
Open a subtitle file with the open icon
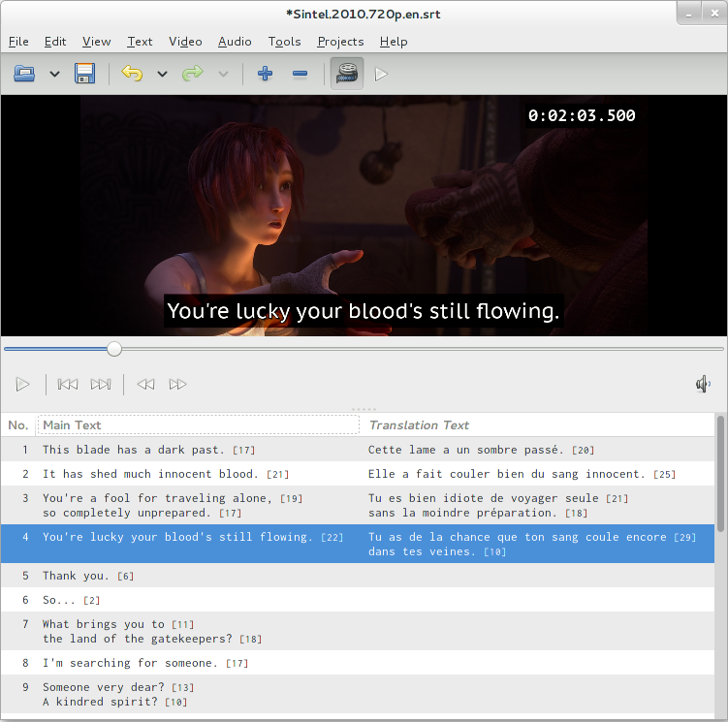tap(23, 74)
